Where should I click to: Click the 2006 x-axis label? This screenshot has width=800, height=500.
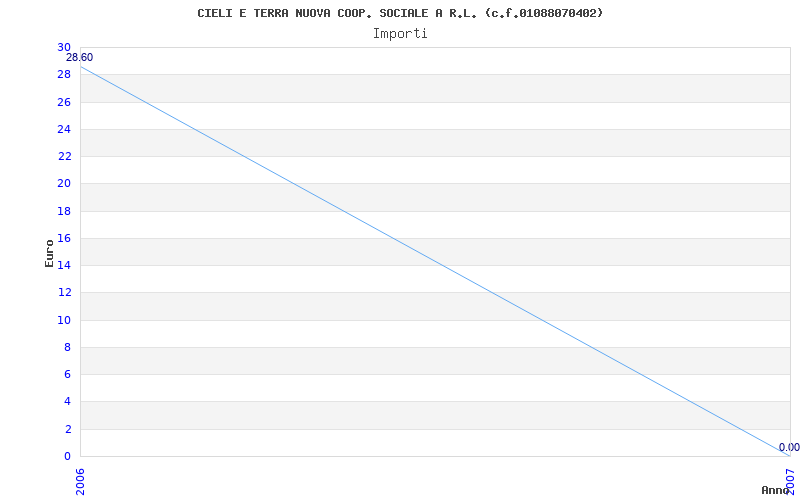[81, 482]
